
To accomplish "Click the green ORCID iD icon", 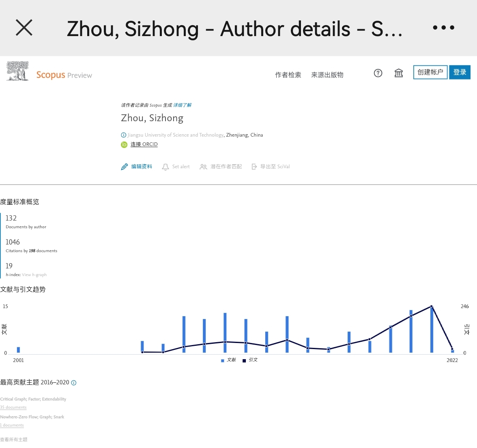I will point(124,144).
